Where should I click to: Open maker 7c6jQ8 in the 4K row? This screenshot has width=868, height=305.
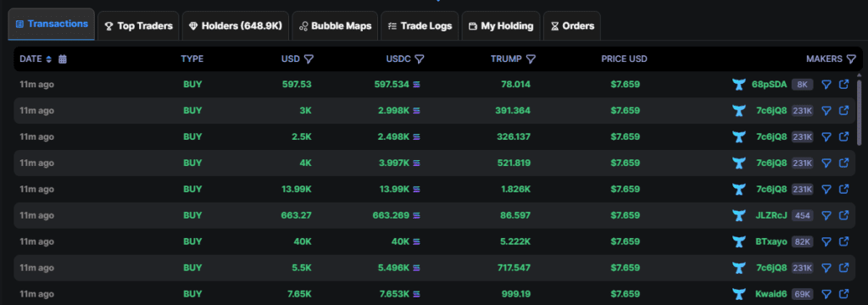(x=771, y=163)
